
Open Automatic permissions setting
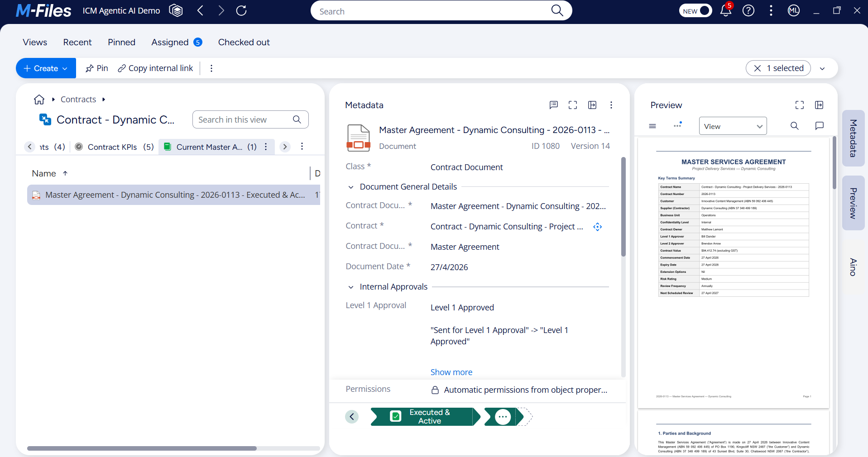(519, 390)
